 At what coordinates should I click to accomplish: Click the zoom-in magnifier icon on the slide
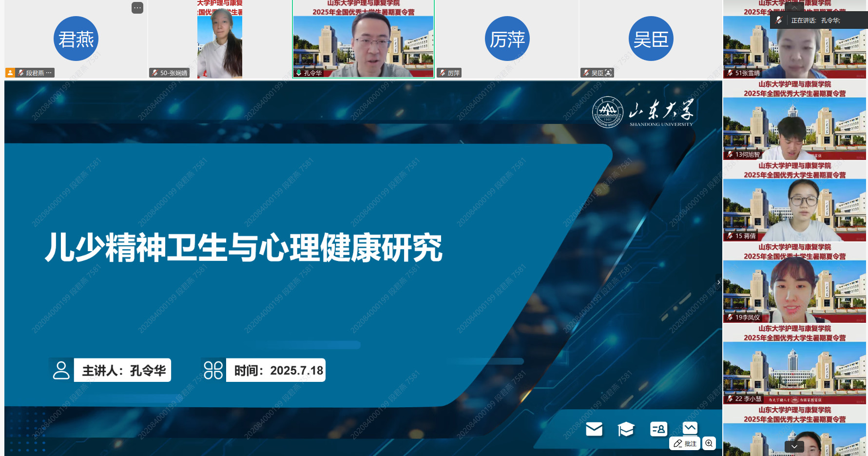coord(709,443)
